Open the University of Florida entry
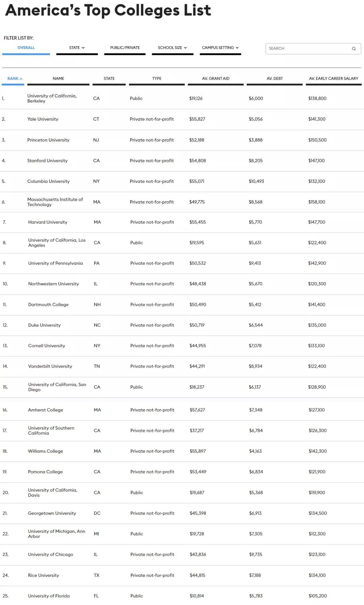This screenshot has height=605, width=364. point(49,596)
